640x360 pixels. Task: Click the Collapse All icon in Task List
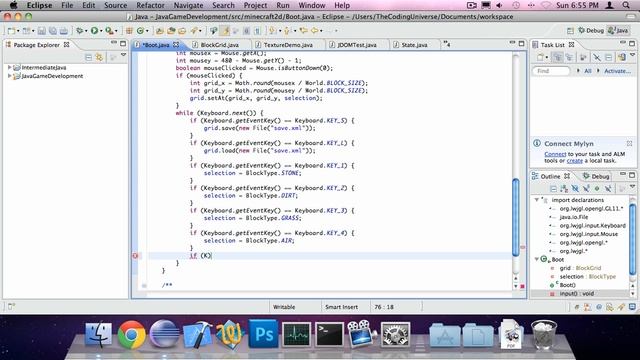(x=609, y=58)
